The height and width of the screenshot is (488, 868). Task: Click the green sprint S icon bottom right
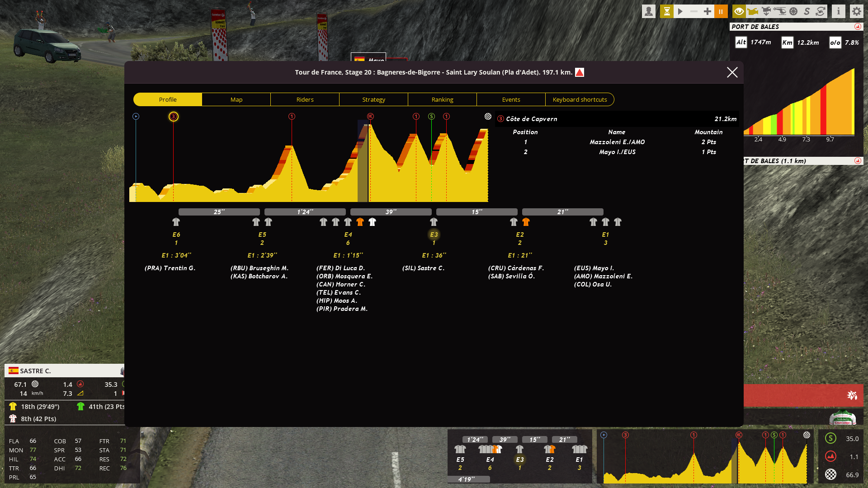[x=831, y=438]
